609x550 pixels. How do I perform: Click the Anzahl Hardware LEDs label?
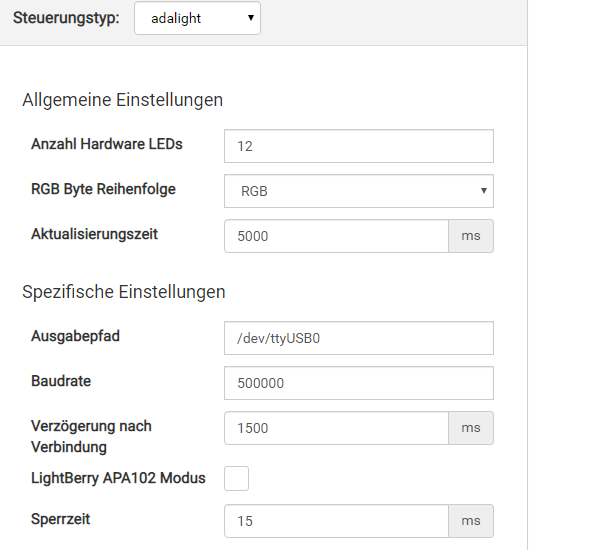coord(106,144)
